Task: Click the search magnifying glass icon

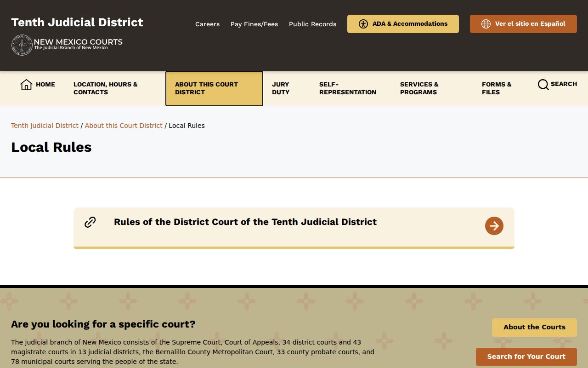Action: pyautogui.click(x=543, y=85)
